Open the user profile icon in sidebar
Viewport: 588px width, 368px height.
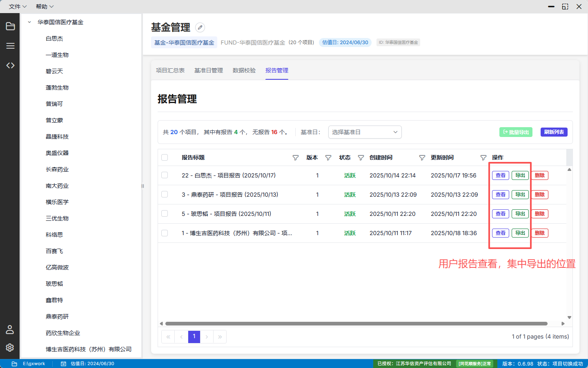click(x=10, y=329)
